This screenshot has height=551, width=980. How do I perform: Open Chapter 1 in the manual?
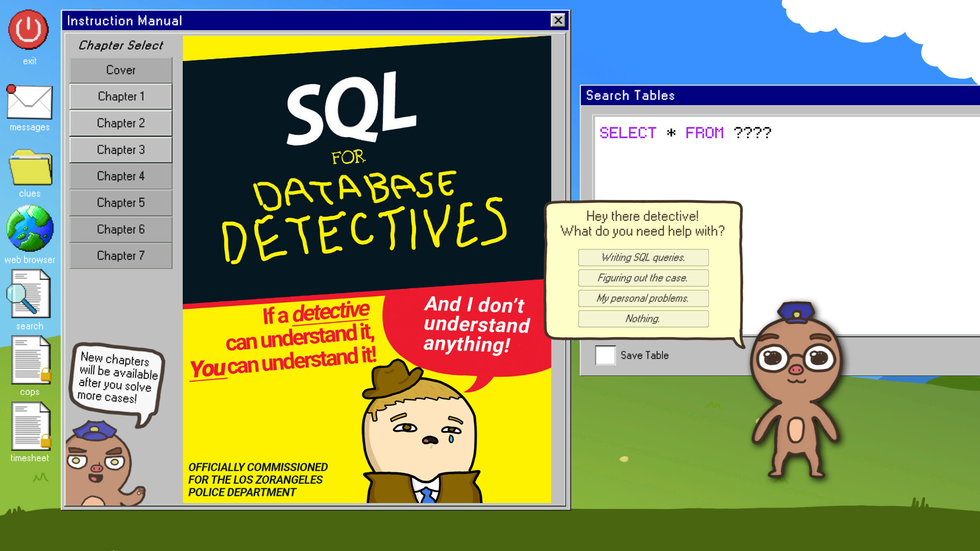pyautogui.click(x=120, y=96)
